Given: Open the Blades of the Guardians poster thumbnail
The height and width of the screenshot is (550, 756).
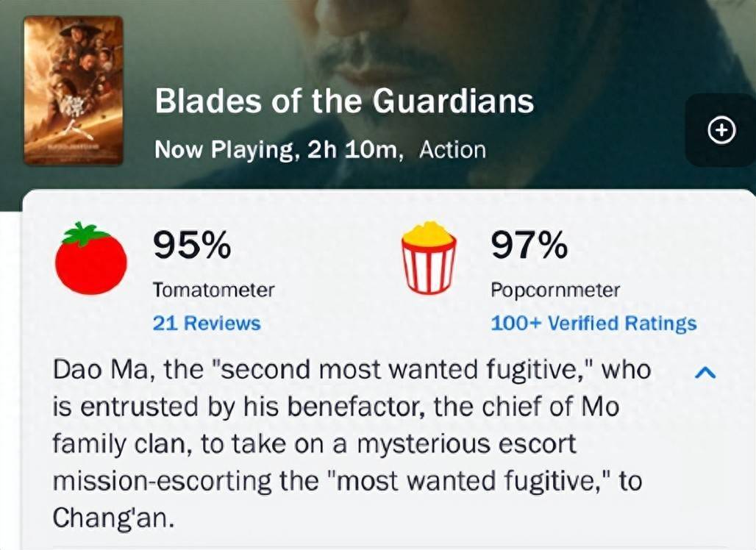Looking at the screenshot, I should pyautogui.click(x=73, y=90).
